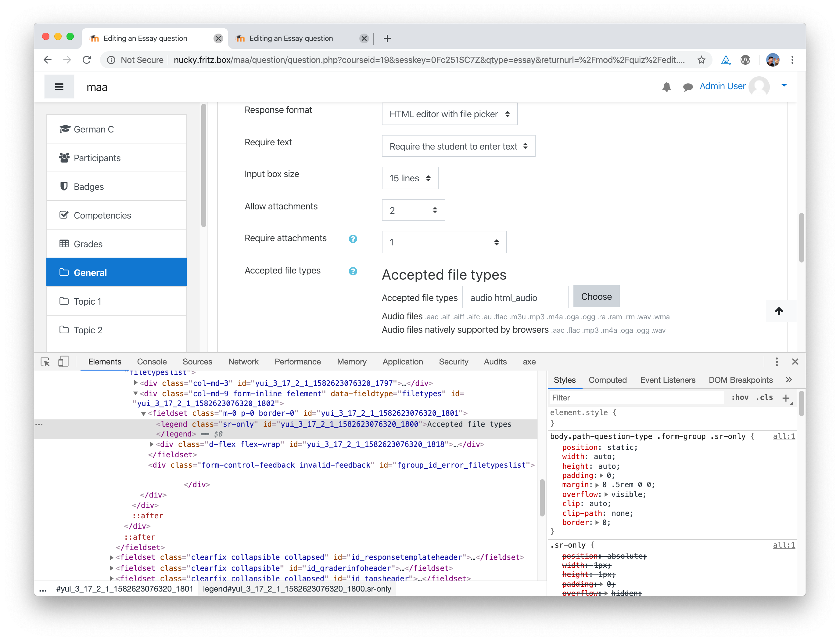The height and width of the screenshot is (641, 840).
Task: Open Grades in the sidebar
Action: pyautogui.click(x=116, y=244)
